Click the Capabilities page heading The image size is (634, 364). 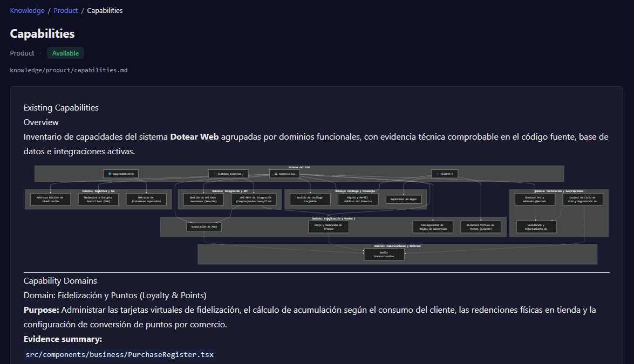42,33
